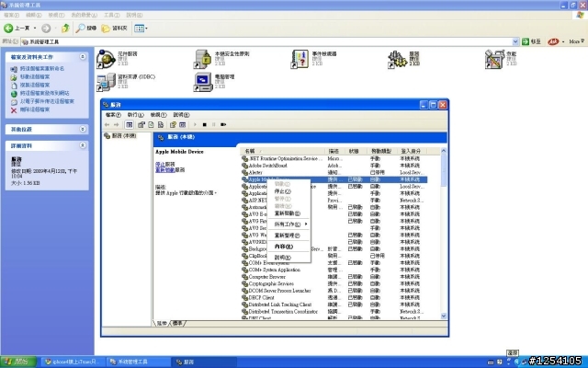Click the Pause Service icon in toolbar
Screen dimensions: 588x368
pyautogui.click(x=214, y=125)
